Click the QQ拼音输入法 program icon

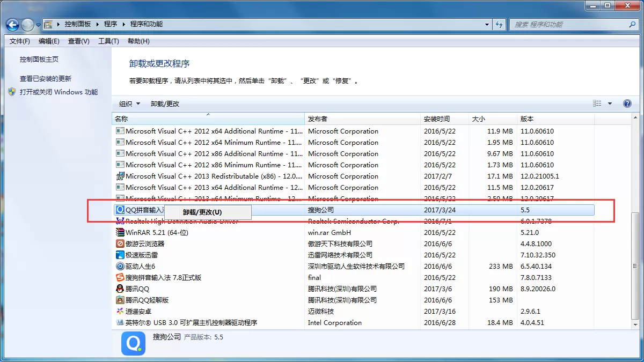pyautogui.click(x=120, y=210)
